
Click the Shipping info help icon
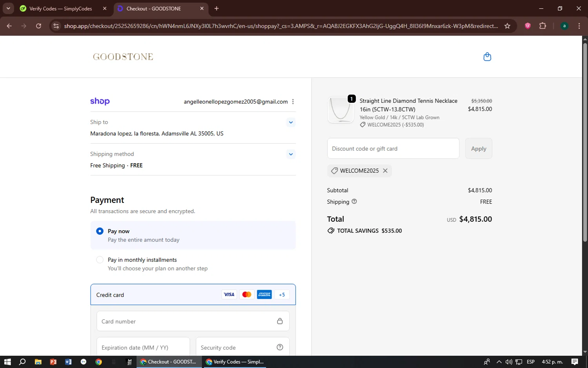(x=354, y=201)
